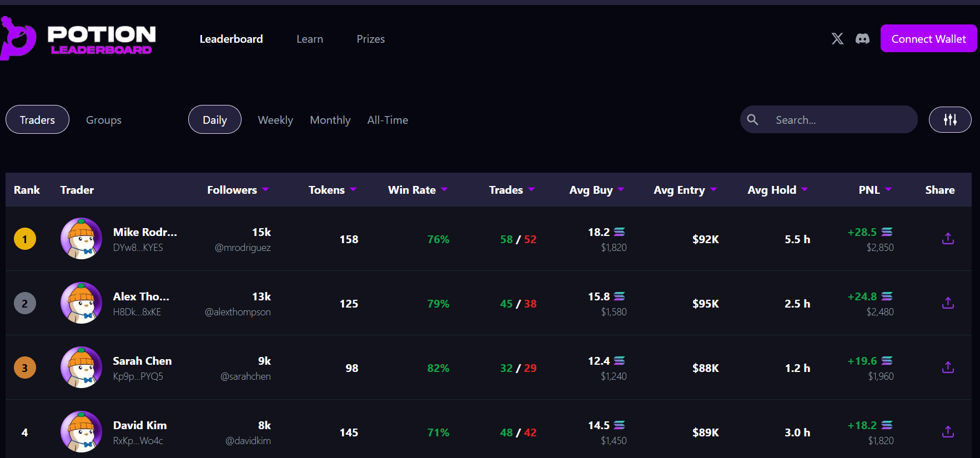This screenshot has height=458, width=980.
Task: Open the Learn nav tab
Action: click(310, 39)
